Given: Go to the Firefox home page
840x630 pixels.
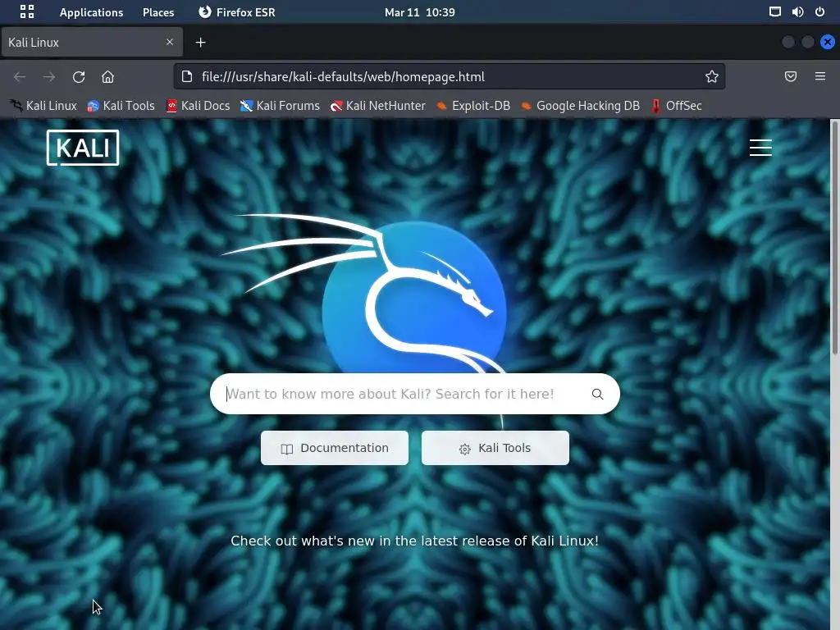Looking at the screenshot, I should tap(107, 76).
